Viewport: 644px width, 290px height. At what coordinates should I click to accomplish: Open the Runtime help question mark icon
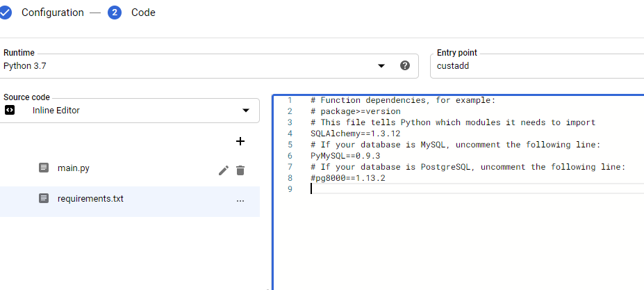[405, 65]
